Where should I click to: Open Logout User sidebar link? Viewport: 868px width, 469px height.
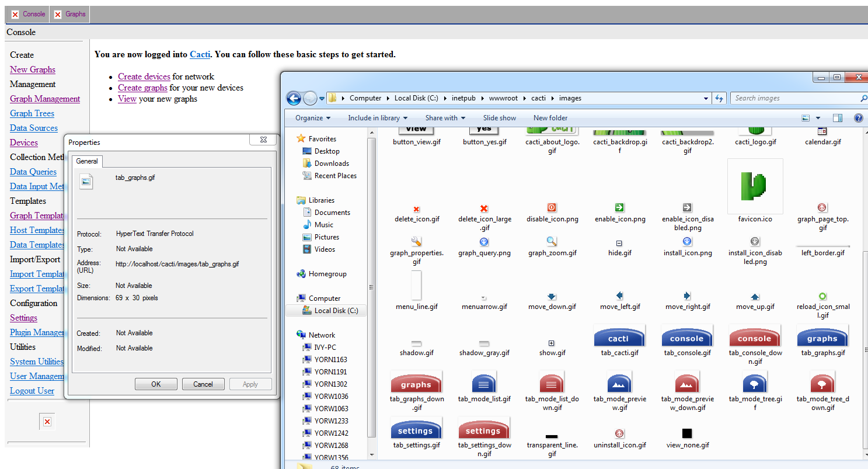click(32, 391)
